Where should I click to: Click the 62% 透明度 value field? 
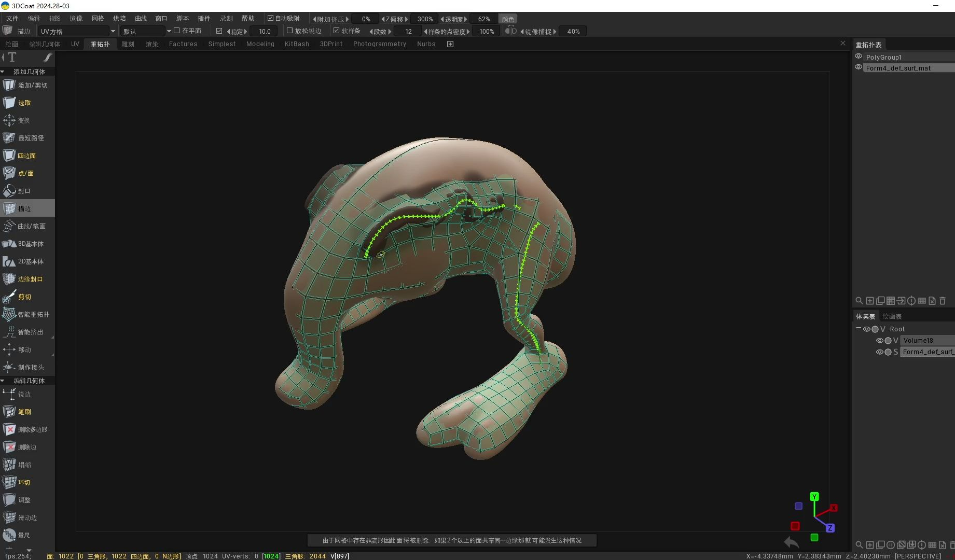(x=483, y=19)
